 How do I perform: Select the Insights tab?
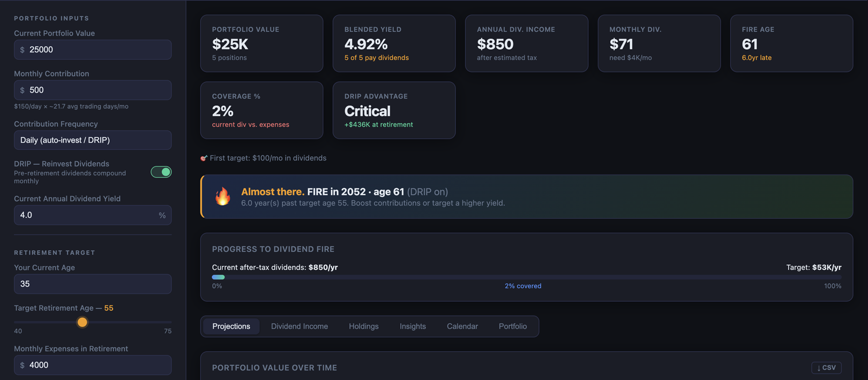click(x=413, y=326)
